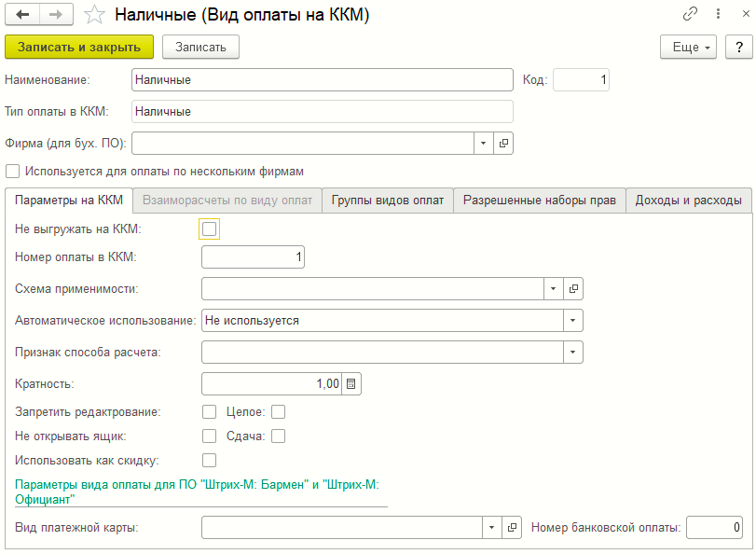
Task: Open Вид платежной карты record icon
Action: 512,527
